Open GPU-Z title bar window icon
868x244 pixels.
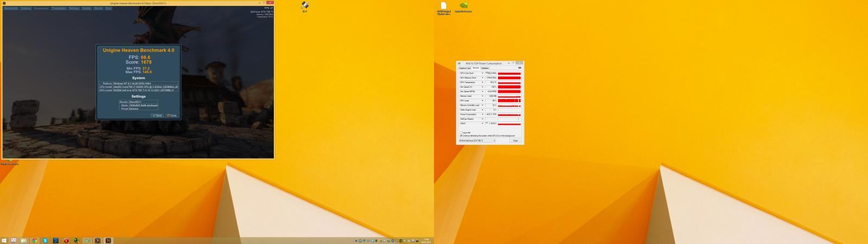tap(459, 63)
